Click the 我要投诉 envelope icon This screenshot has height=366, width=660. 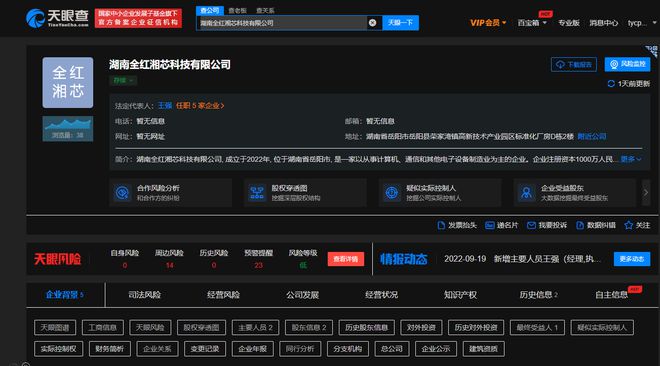pyautogui.click(x=531, y=225)
